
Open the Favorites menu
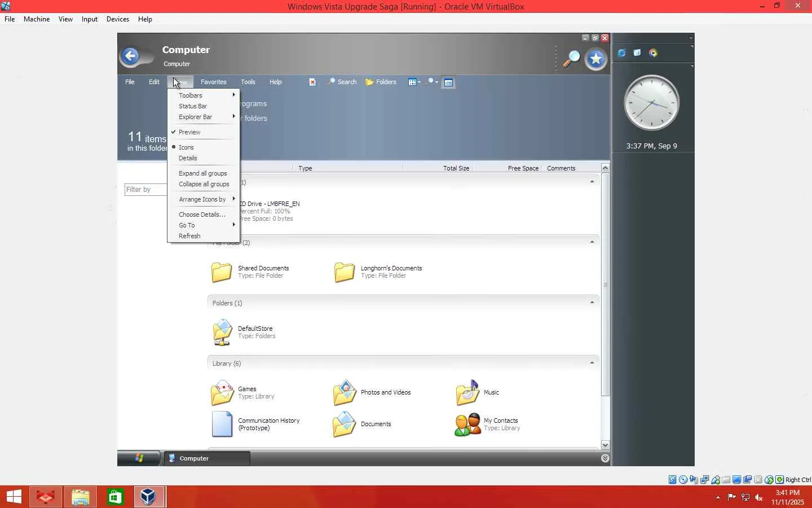click(x=214, y=82)
